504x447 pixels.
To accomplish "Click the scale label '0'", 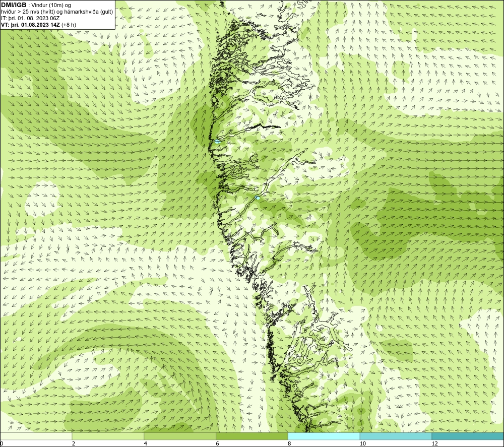I will (2, 443).
